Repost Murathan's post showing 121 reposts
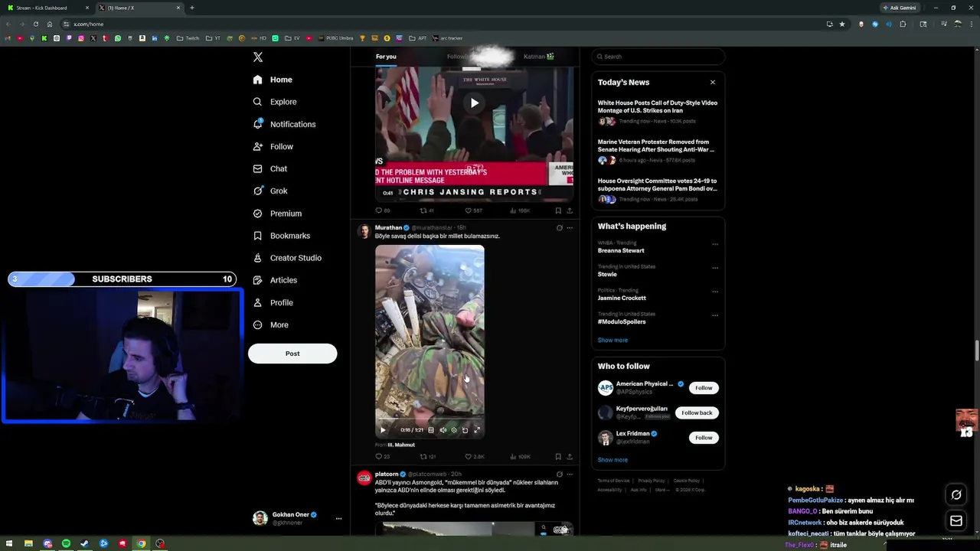Viewport: 980px width, 551px height. tap(427, 457)
